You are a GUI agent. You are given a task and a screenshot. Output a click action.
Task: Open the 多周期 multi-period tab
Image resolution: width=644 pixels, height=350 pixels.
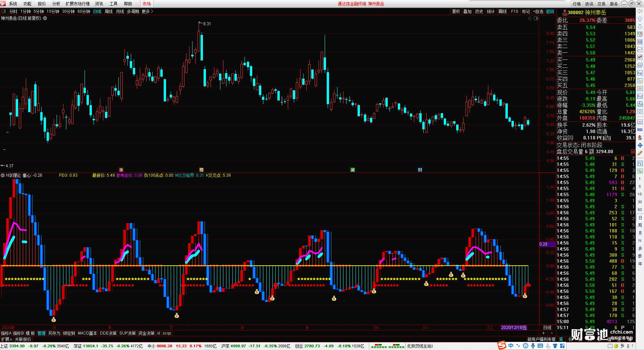[133, 11]
